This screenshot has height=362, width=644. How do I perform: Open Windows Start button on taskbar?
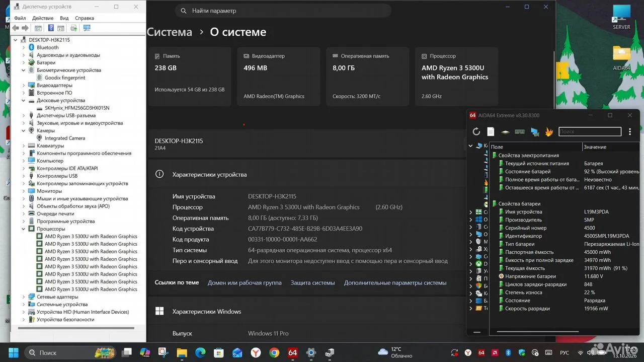pos(13,352)
